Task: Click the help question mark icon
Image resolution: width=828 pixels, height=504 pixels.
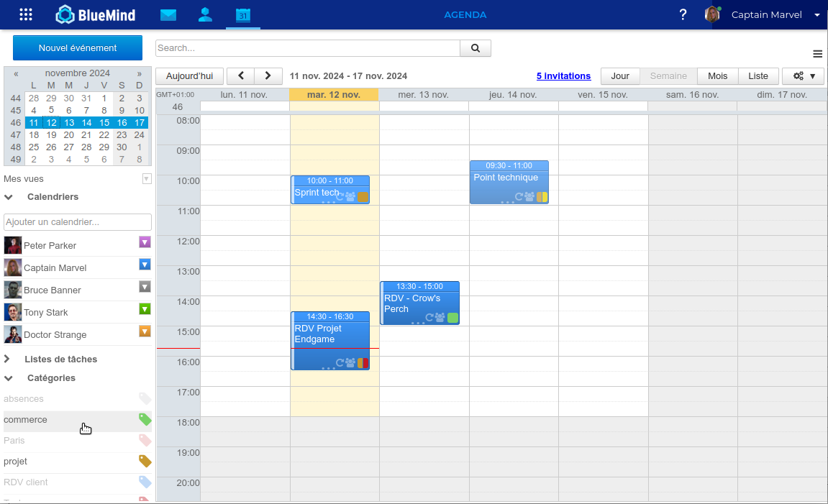Action: click(683, 14)
